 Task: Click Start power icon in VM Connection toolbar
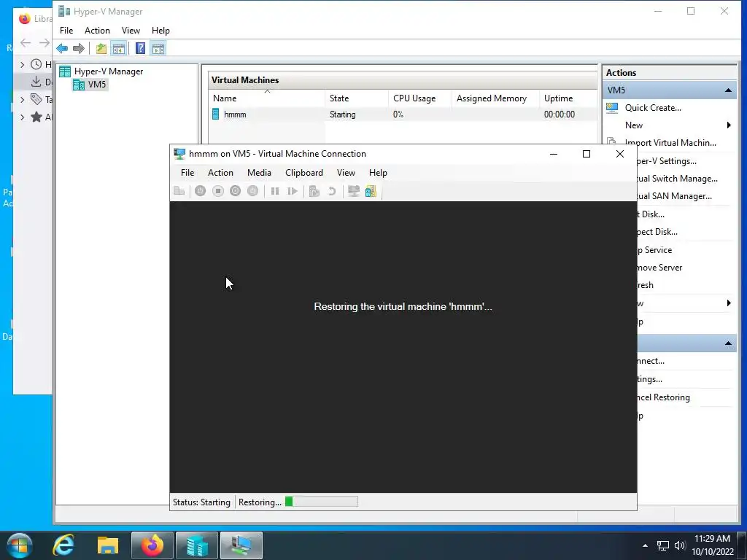(x=200, y=191)
